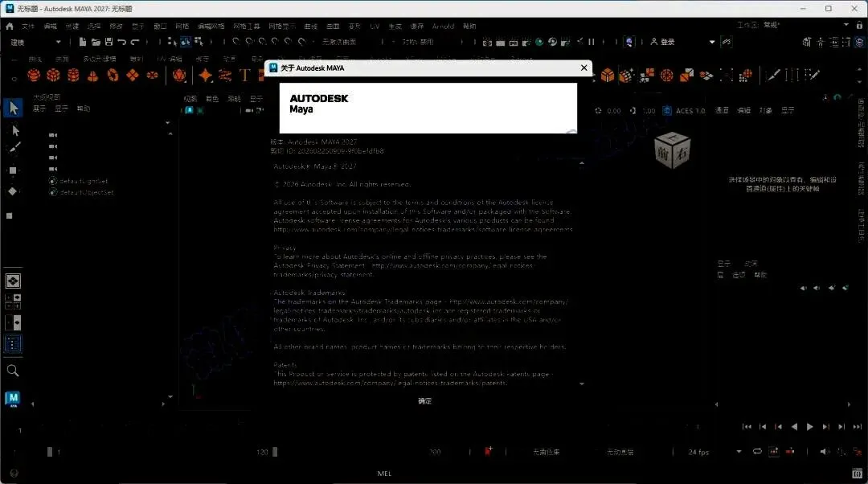Click the pause render icon
Viewport: 868px width, 484px height.
[x=592, y=42]
